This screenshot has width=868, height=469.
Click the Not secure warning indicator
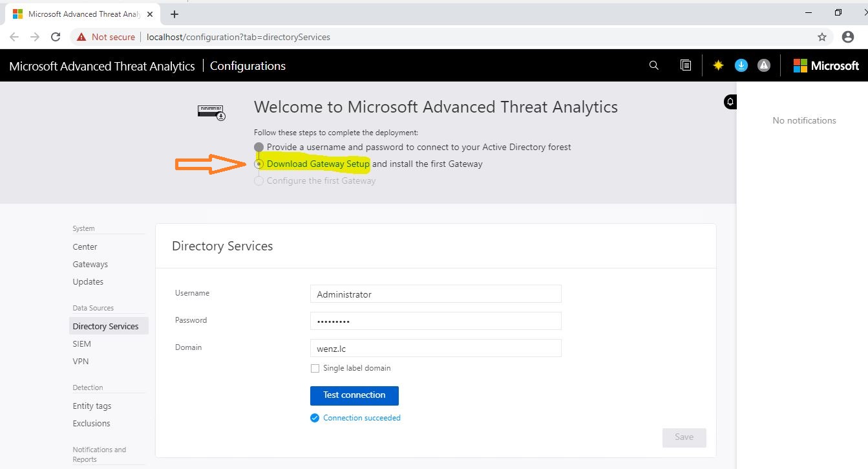pos(106,37)
